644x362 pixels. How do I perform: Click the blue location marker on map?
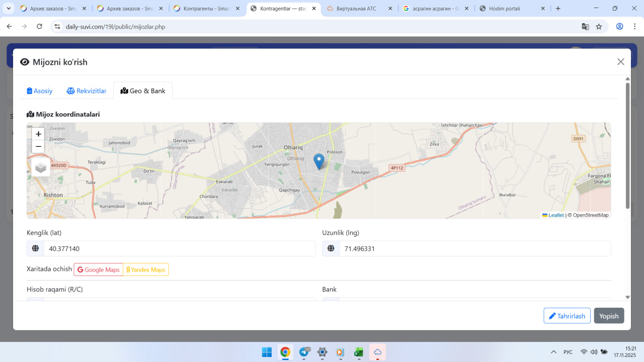pyautogui.click(x=319, y=162)
